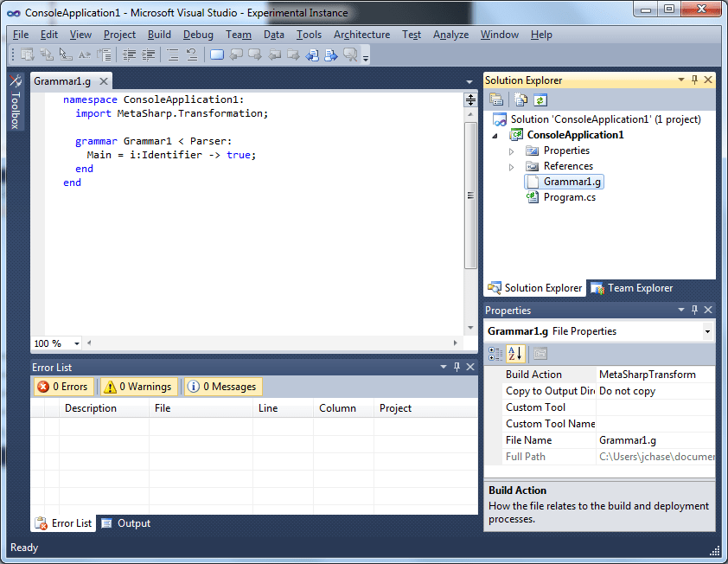The height and width of the screenshot is (564, 728).
Task: Go to next bookmark icon
Action: [255, 54]
